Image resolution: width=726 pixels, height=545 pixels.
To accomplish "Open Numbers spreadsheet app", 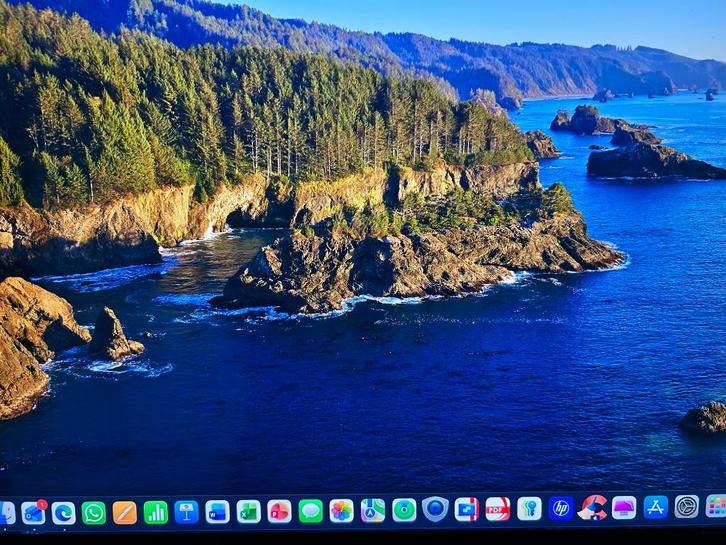I will click(156, 512).
